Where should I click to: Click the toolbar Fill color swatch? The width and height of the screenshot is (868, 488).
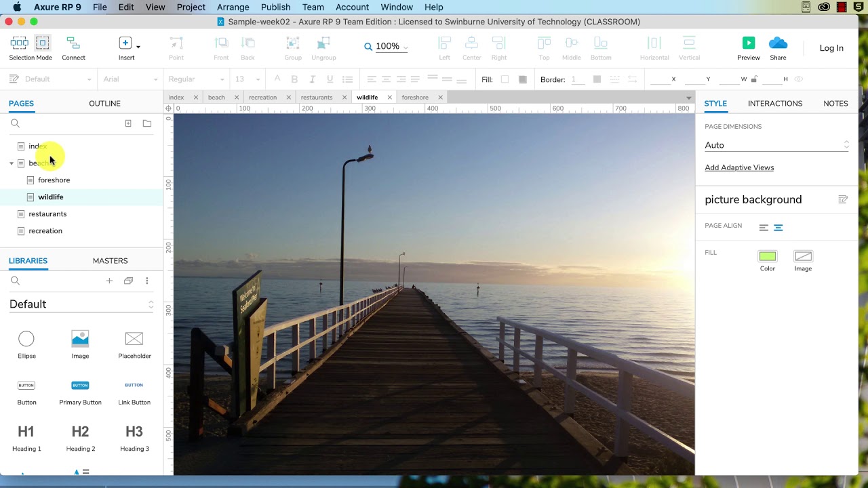[505, 79]
